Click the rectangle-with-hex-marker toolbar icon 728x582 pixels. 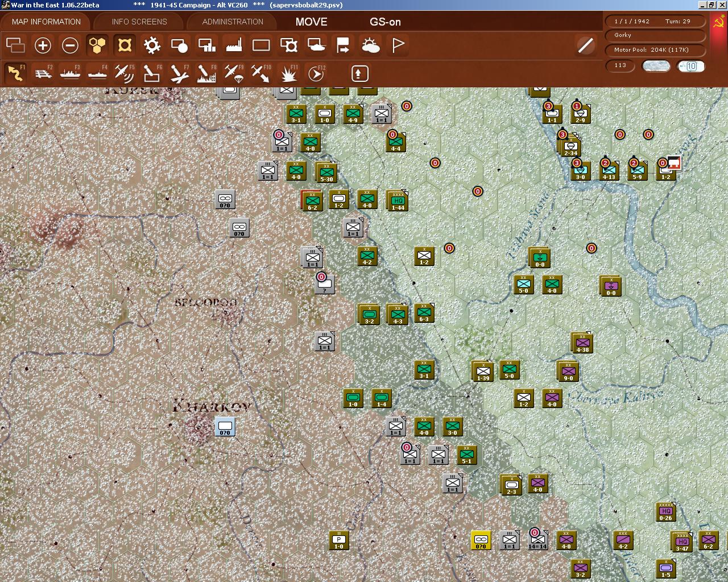click(x=288, y=45)
